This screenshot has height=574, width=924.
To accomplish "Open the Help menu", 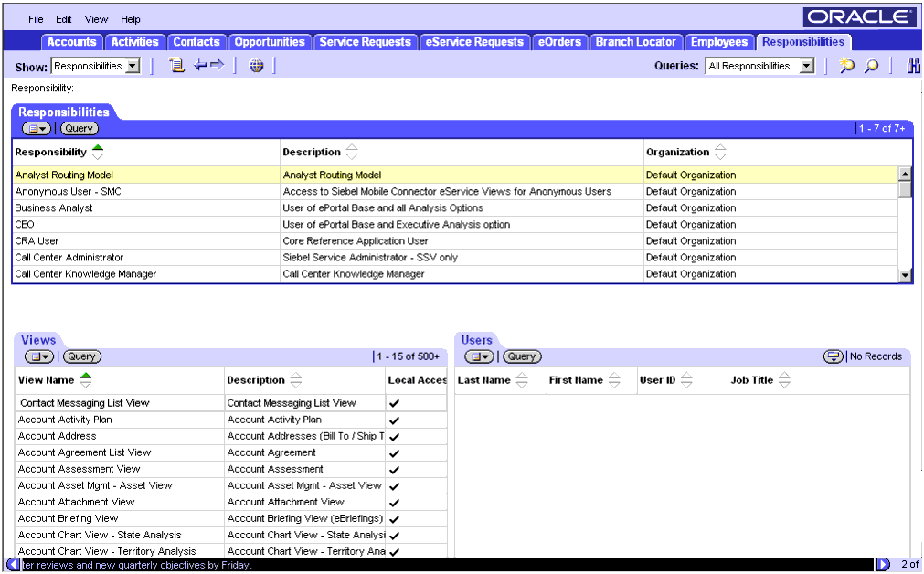I will (x=130, y=19).
